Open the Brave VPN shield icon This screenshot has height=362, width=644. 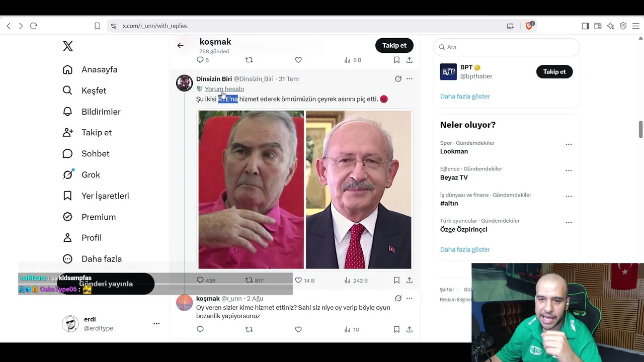pos(623,26)
